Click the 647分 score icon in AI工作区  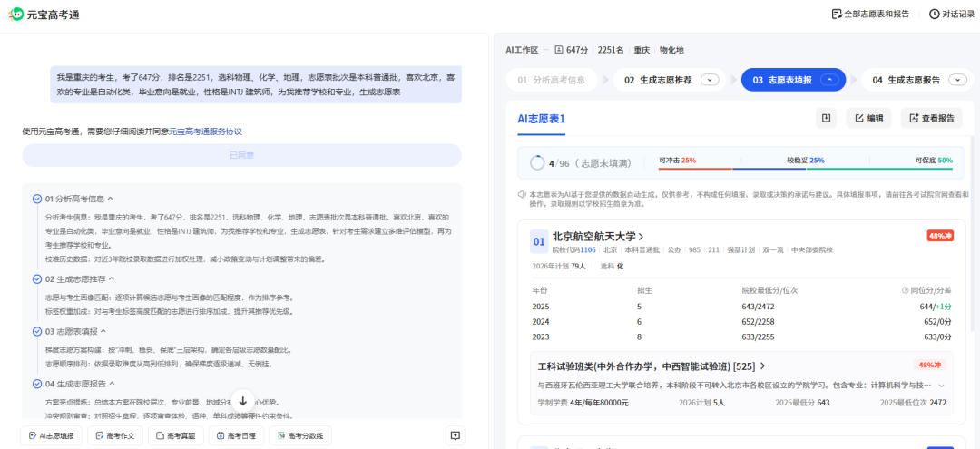559,50
